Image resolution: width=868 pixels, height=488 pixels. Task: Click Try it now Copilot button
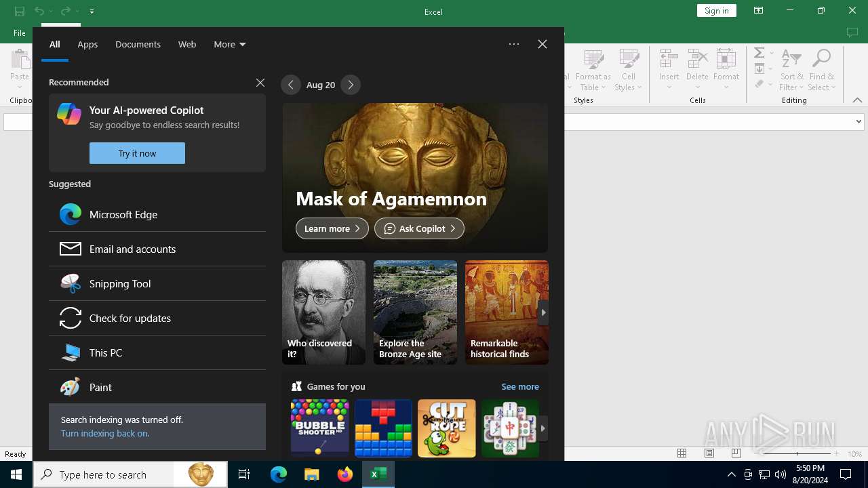tap(137, 153)
